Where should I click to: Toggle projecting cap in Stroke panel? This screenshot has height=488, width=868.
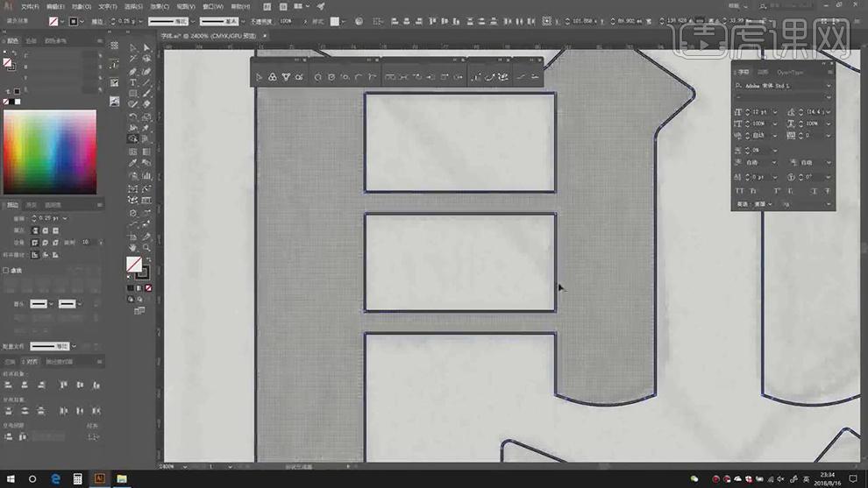click(x=55, y=230)
